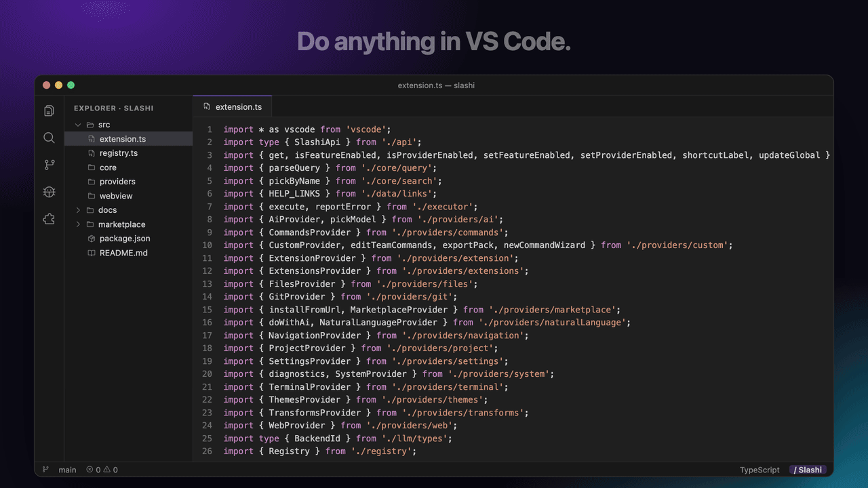
Task: Click the file icon on extension.ts tab
Action: click(207, 107)
